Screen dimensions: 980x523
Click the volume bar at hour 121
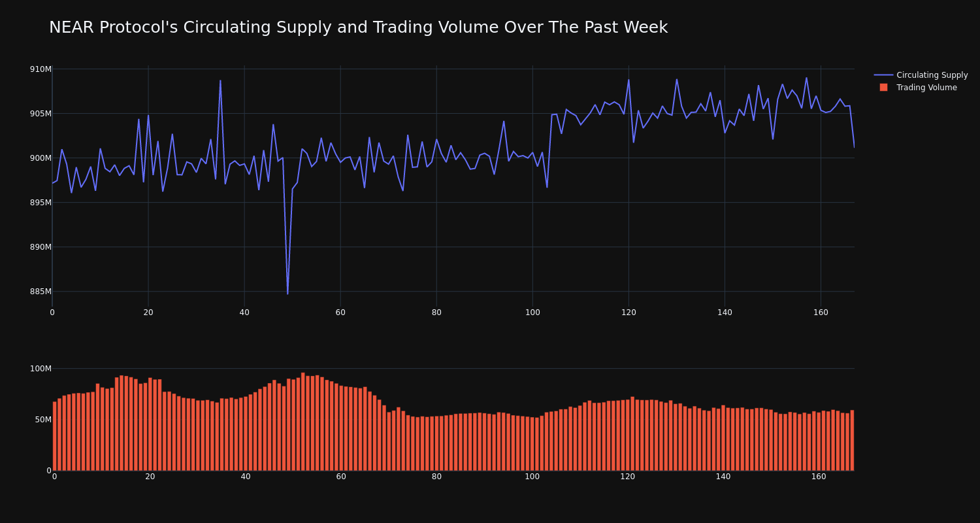[x=632, y=433]
